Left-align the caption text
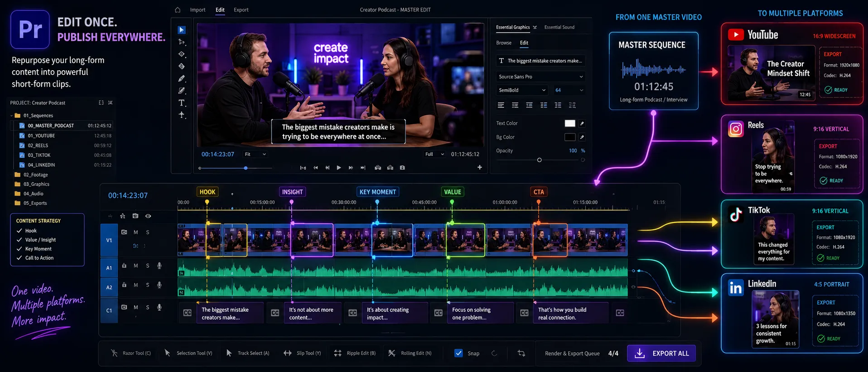The height and width of the screenshot is (372, 868). point(501,105)
